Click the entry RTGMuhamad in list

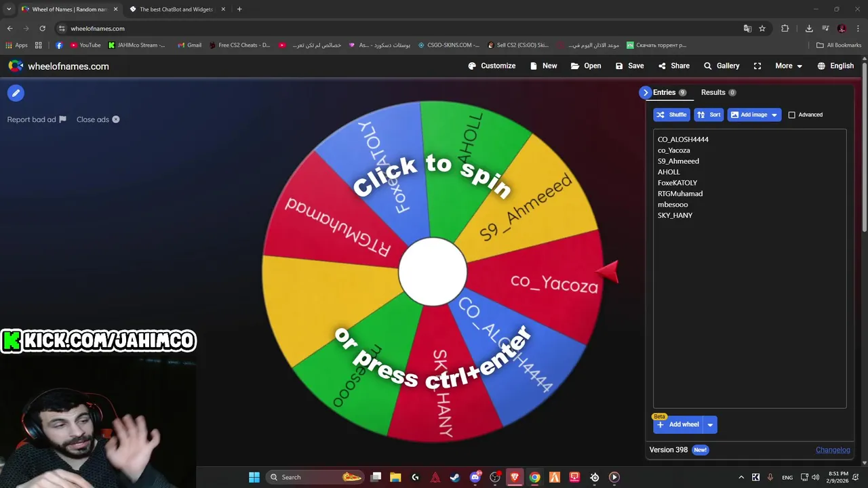coord(679,193)
